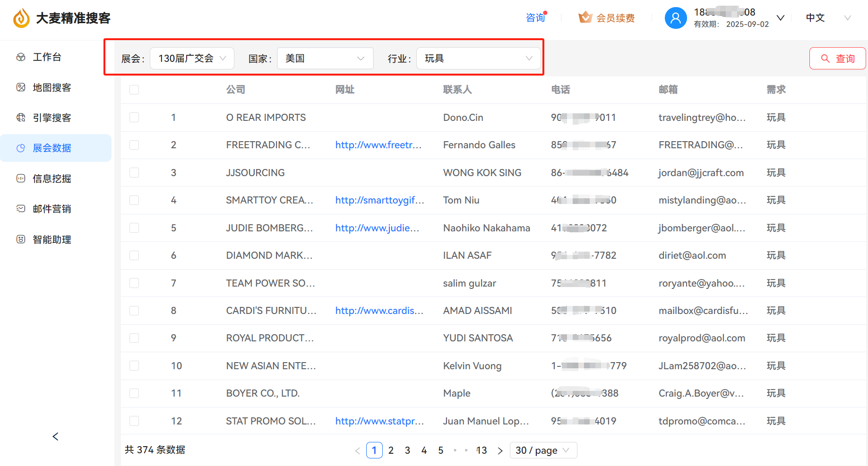The width and height of the screenshot is (868, 466).
Task: Click the user avatar icon
Action: tap(676, 18)
